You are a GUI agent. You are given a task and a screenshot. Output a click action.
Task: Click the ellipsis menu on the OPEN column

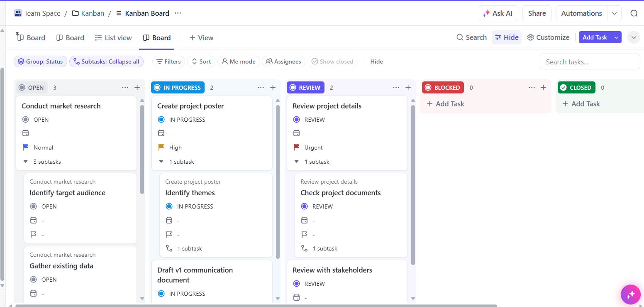(x=125, y=87)
